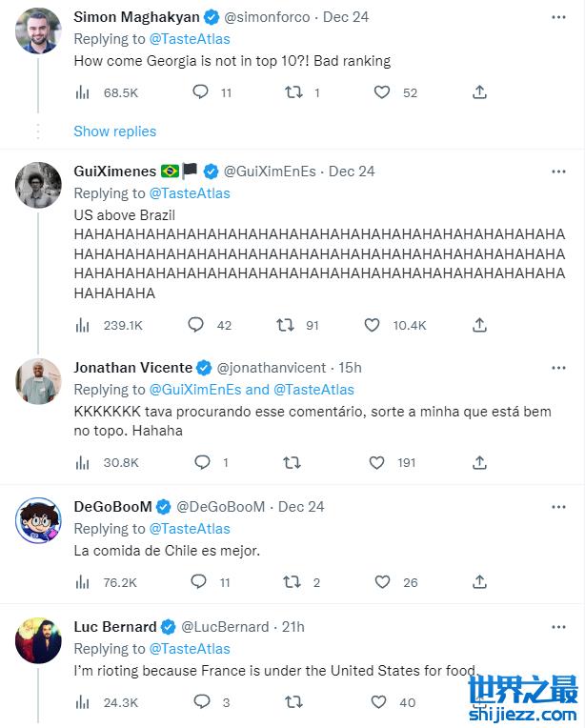Reply to Simon Maghakyan's tweet
The height and width of the screenshot is (728, 585).
[x=200, y=92]
